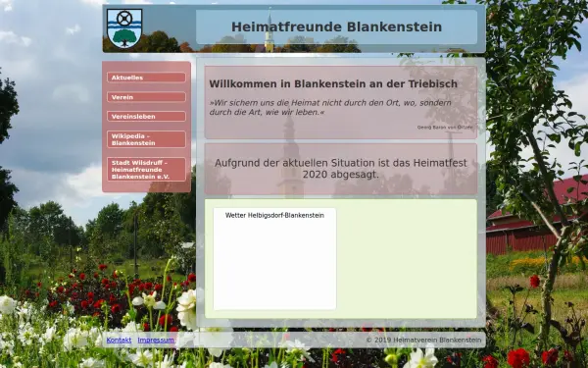Screen dimensions: 588x368
Task: Click the Georg Baron von Örtzen attribution
Action: (x=445, y=128)
